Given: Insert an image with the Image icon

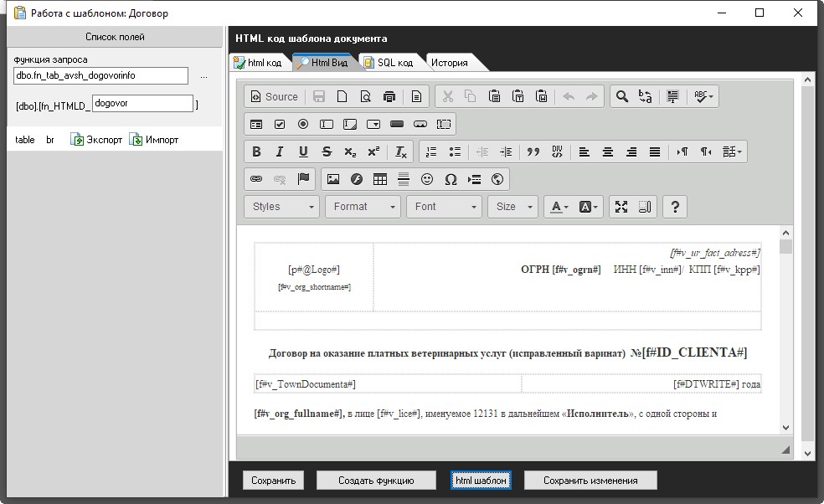Looking at the screenshot, I should 333,178.
